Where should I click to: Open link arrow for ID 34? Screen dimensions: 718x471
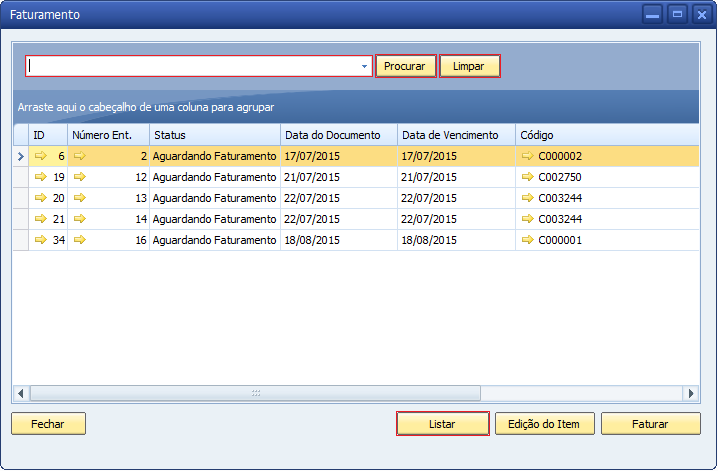coord(41,239)
